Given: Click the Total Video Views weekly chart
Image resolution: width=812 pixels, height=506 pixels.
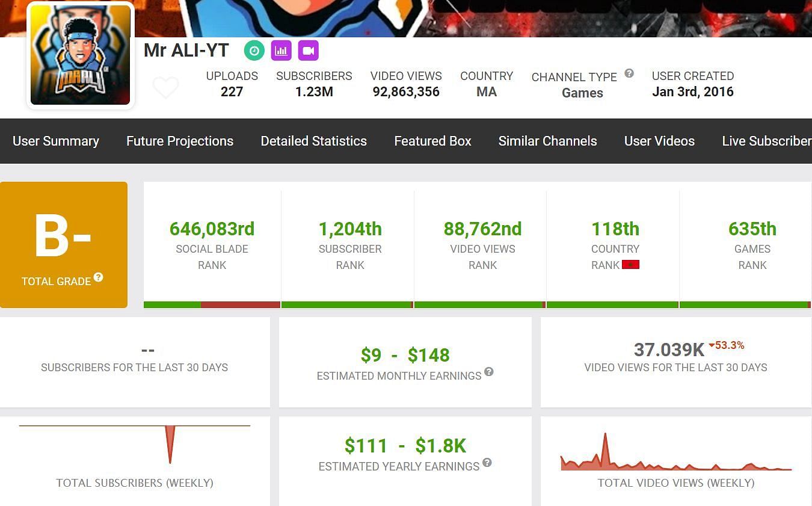Looking at the screenshot, I should tap(676, 452).
